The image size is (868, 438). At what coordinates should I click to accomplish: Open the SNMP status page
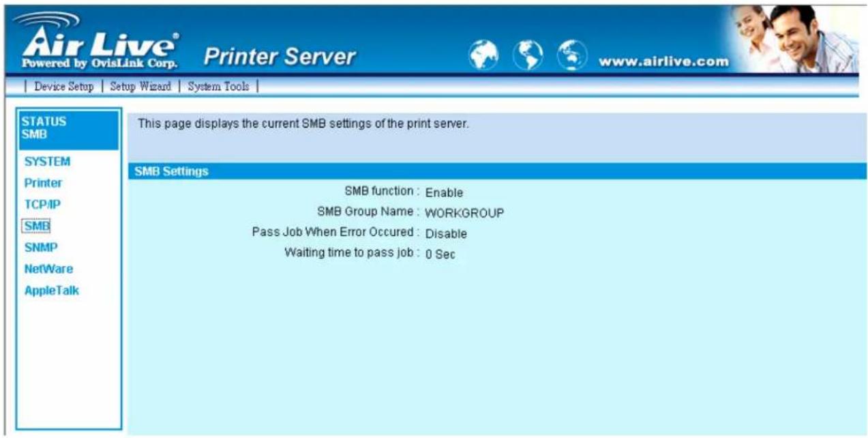pos(40,247)
